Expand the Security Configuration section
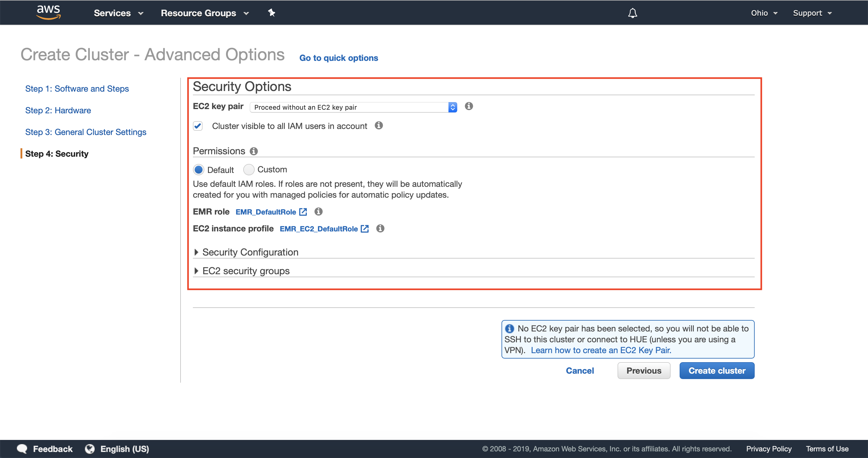 tap(250, 252)
